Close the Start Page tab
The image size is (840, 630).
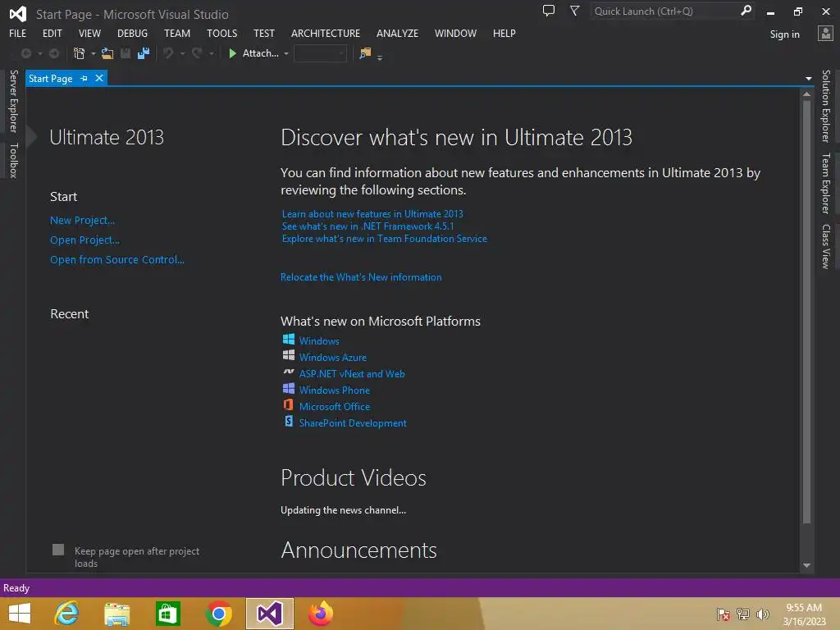[x=99, y=78]
